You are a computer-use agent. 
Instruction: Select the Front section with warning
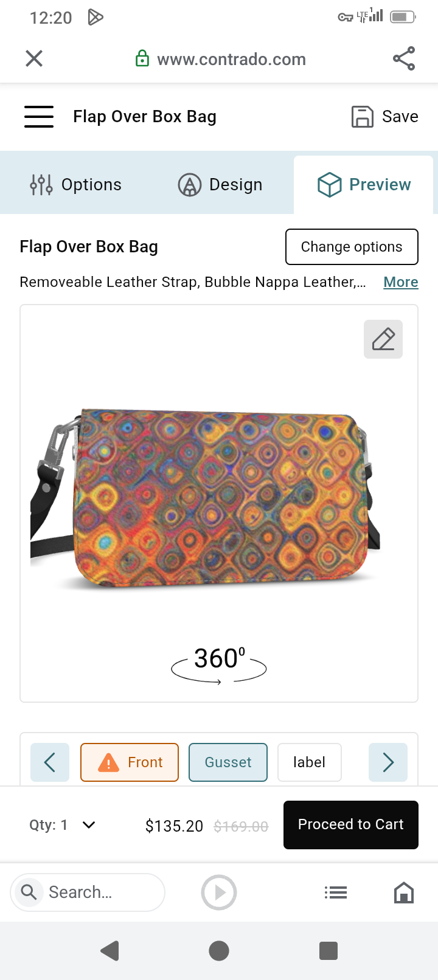[130, 762]
